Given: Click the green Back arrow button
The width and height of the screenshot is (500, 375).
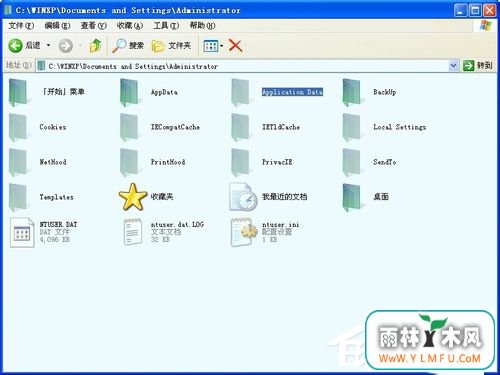Looking at the screenshot, I should [15, 45].
